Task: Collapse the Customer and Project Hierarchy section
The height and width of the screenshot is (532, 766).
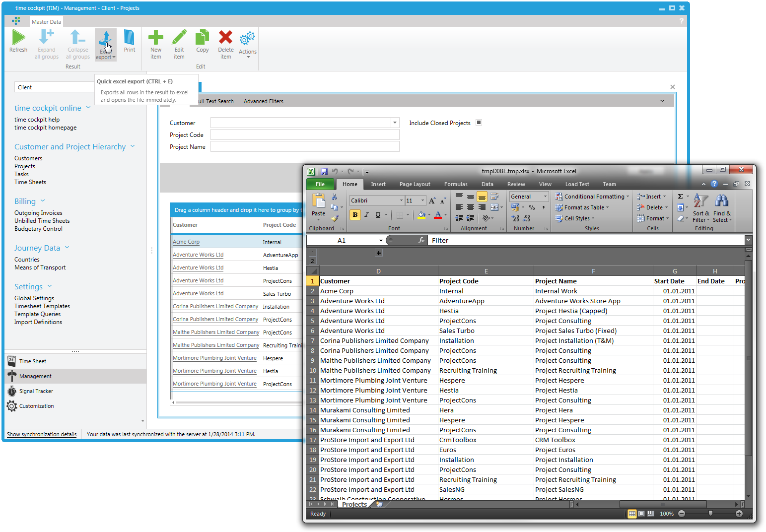Action: (133, 146)
